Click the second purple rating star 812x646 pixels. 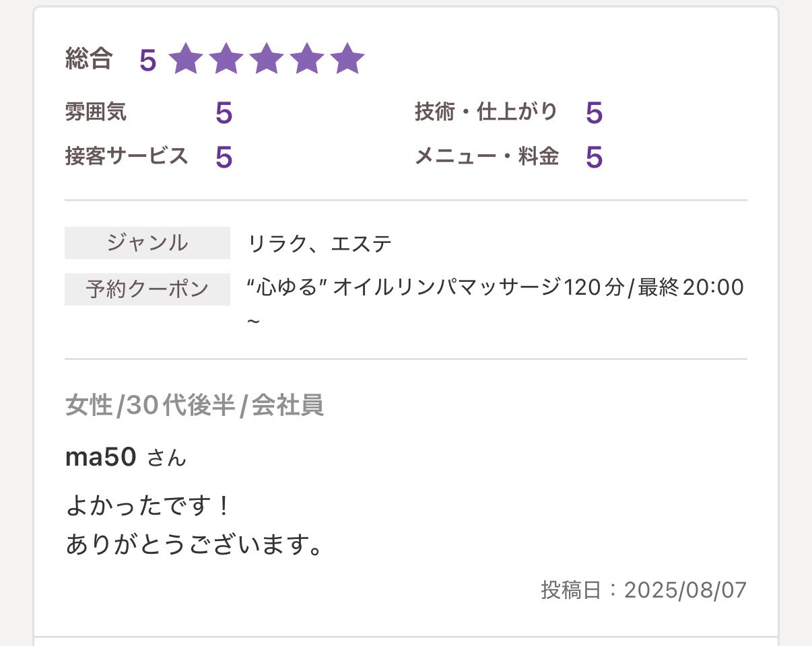(226, 59)
